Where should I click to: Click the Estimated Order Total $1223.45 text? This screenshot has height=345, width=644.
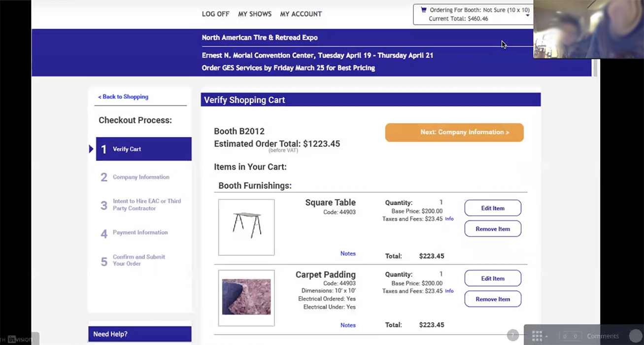coord(277,144)
